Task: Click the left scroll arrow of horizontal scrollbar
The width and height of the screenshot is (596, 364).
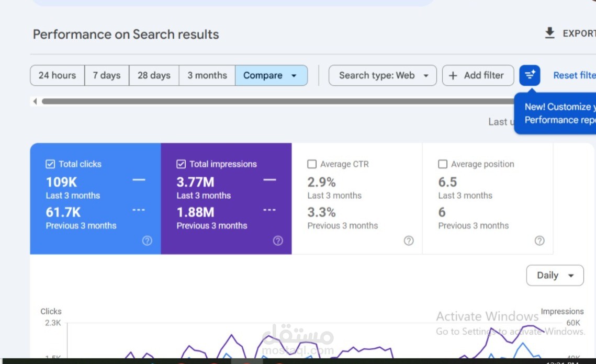Action: click(x=35, y=101)
